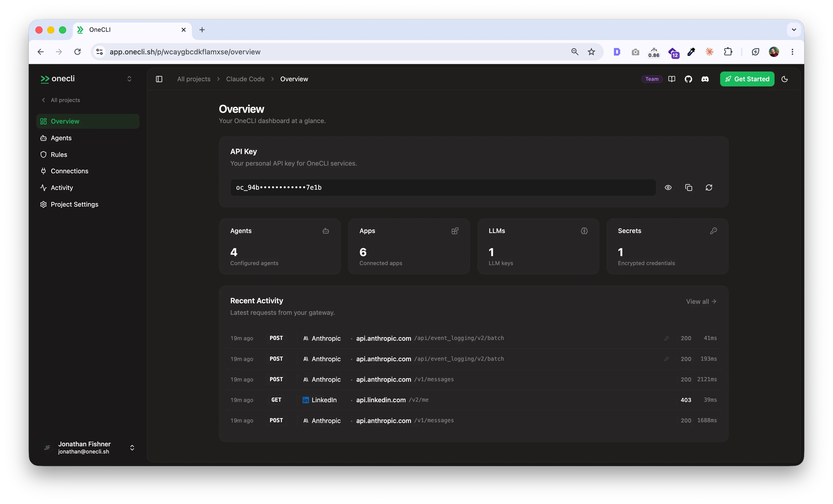Open the Connected apps stat card

pos(409,246)
